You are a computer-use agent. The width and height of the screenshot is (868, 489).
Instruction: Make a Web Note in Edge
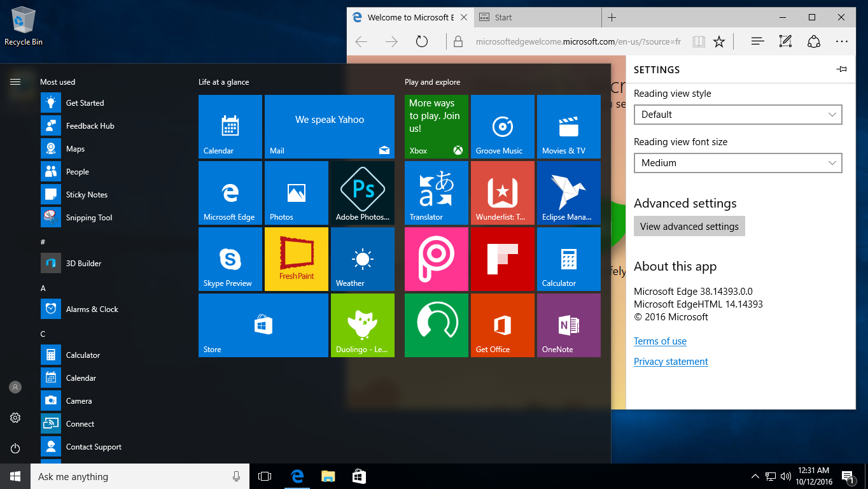[x=785, y=41]
